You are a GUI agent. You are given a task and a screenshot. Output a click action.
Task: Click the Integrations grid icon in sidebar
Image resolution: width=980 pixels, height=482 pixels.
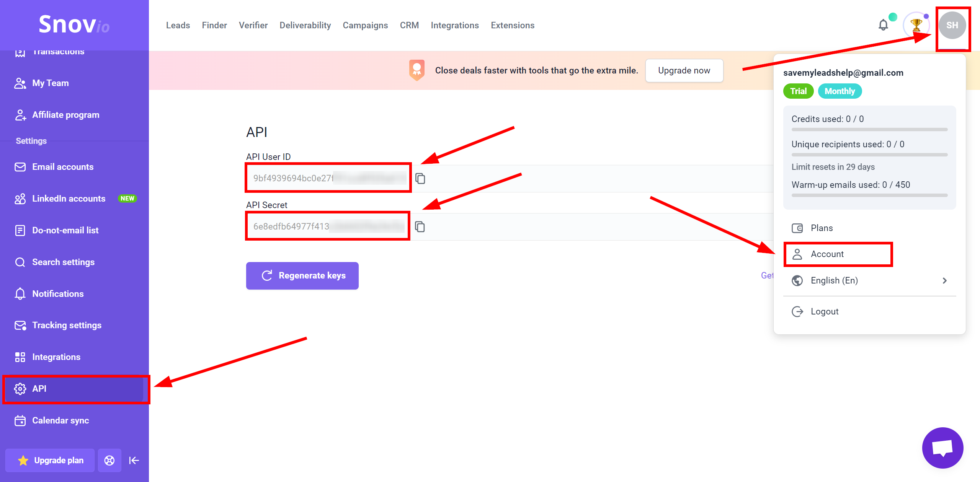pyautogui.click(x=20, y=357)
